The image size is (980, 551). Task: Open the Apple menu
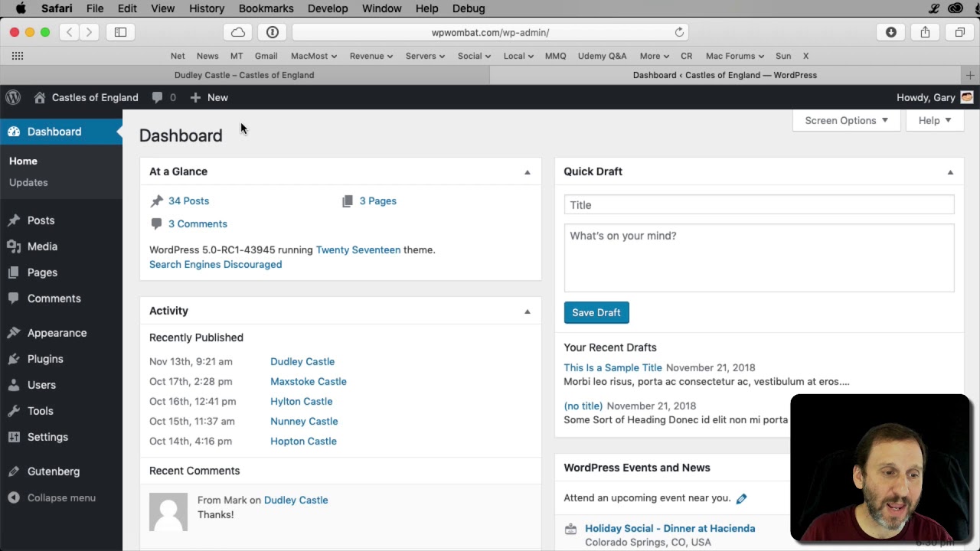tap(21, 8)
